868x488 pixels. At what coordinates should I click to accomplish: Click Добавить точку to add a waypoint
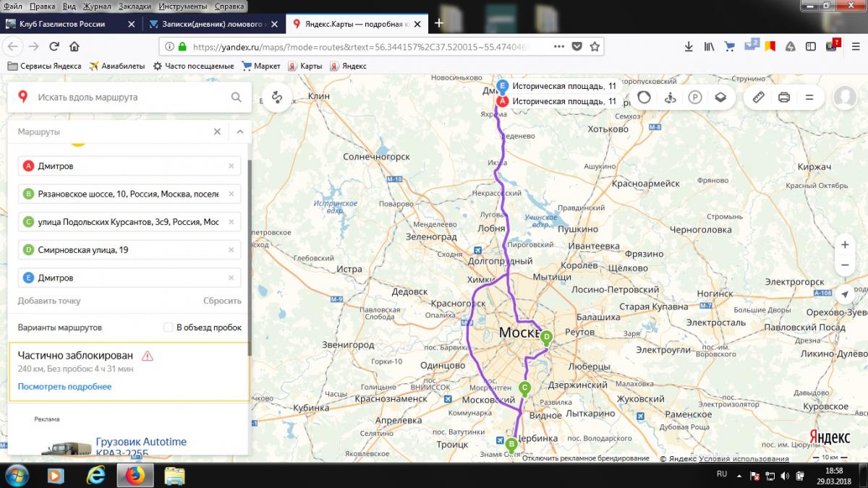click(x=49, y=301)
